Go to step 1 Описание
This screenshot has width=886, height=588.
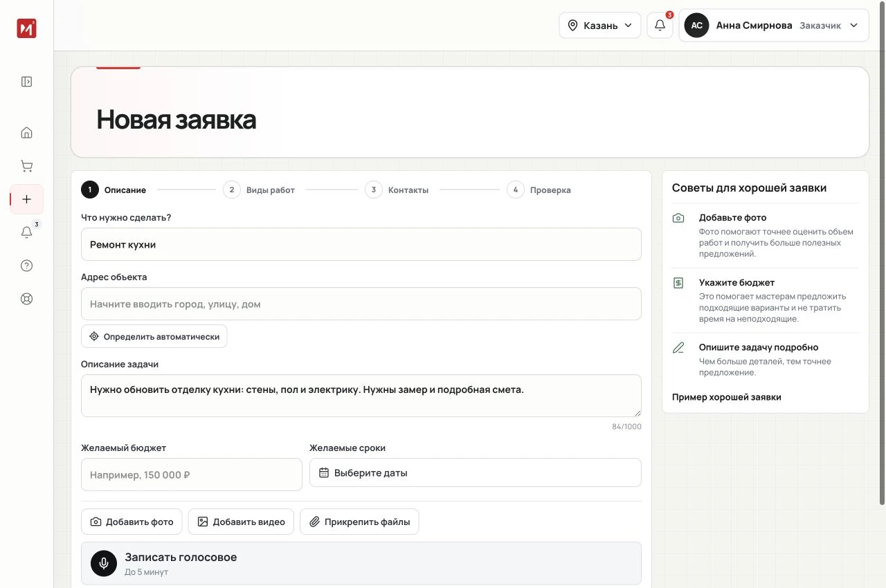coord(114,190)
